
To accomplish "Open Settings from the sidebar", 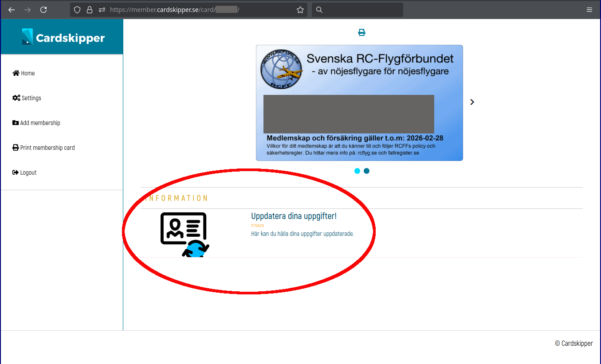I will click(x=27, y=98).
